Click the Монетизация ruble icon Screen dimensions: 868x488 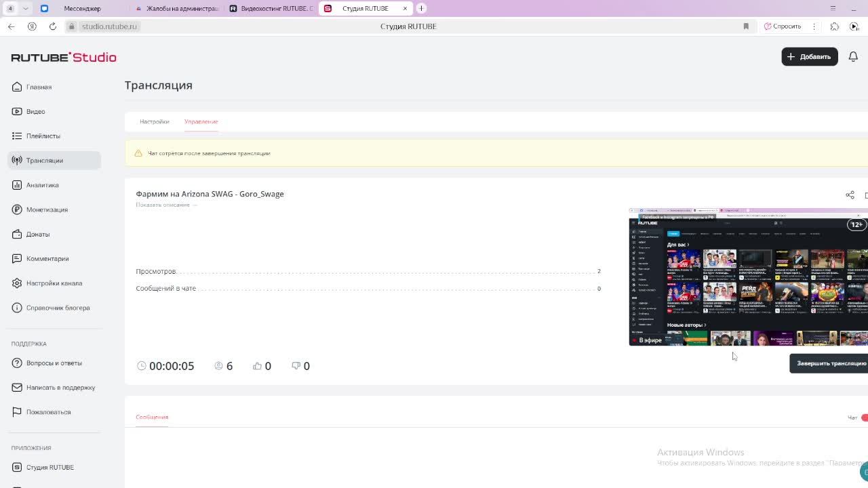17,209
